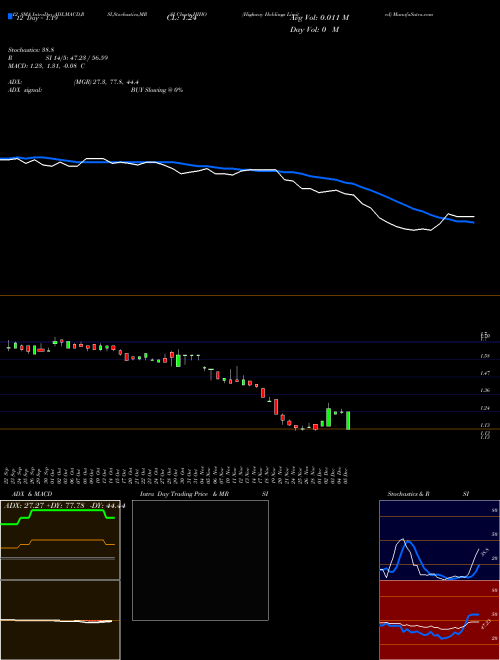Click the "BUY Slowing @ 0%" signal text
500x660 pixels.
click(157, 90)
